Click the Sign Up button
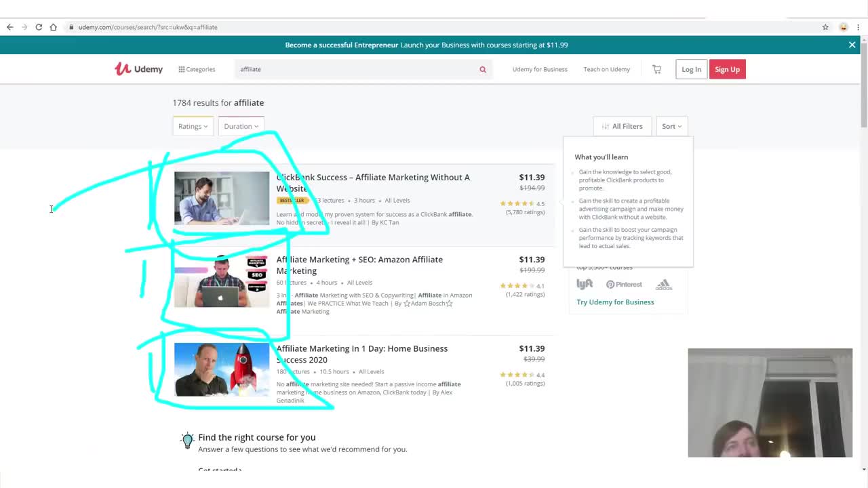Image resolution: width=868 pixels, height=488 pixels. [727, 69]
